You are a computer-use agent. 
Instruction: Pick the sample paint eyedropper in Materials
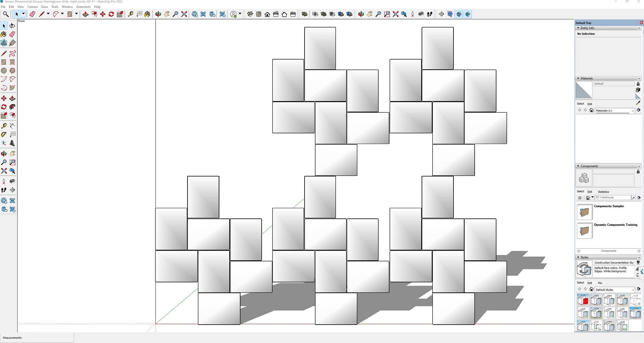[638, 103]
